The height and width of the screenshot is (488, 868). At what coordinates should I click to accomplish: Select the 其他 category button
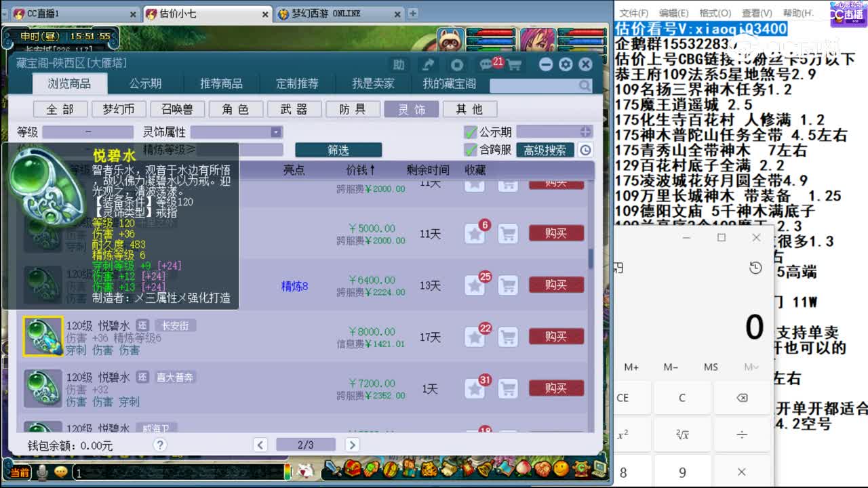pyautogui.click(x=469, y=109)
